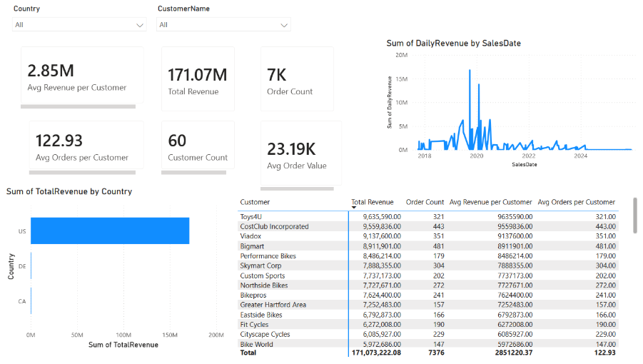Select the Performance Bikes row
The image size is (643, 364).
428,256
